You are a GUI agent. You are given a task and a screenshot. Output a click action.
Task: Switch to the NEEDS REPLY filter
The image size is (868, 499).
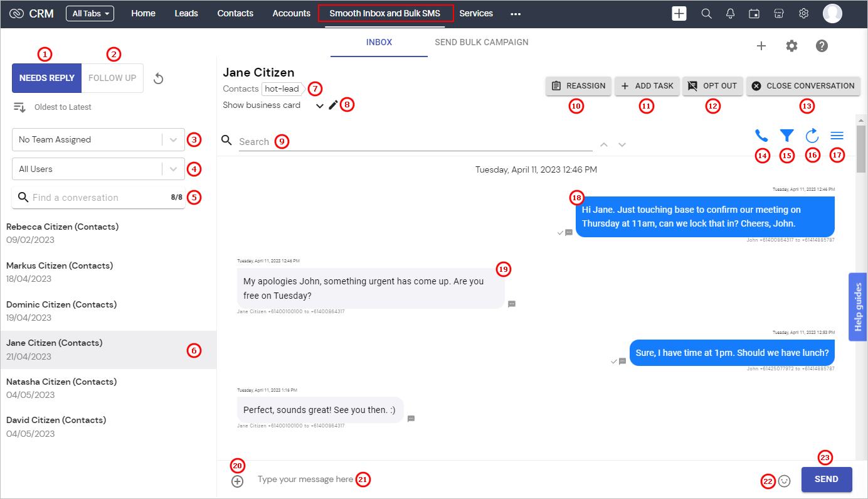tap(47, 78)
